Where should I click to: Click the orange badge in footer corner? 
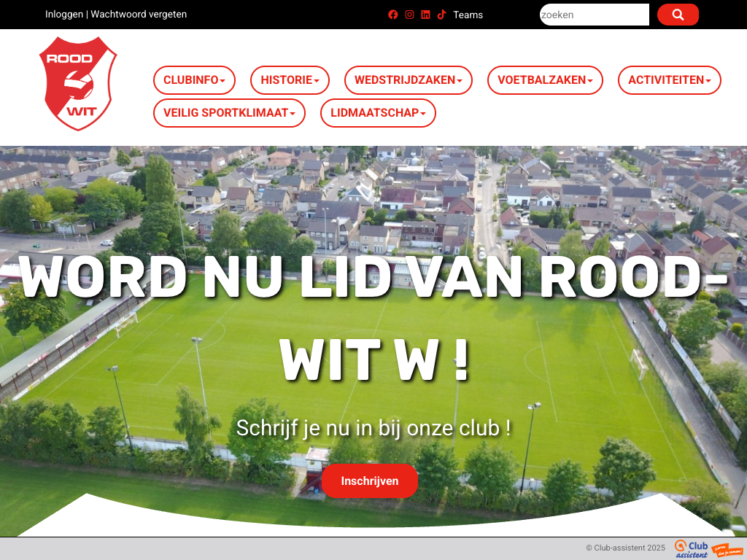[727, 548]
